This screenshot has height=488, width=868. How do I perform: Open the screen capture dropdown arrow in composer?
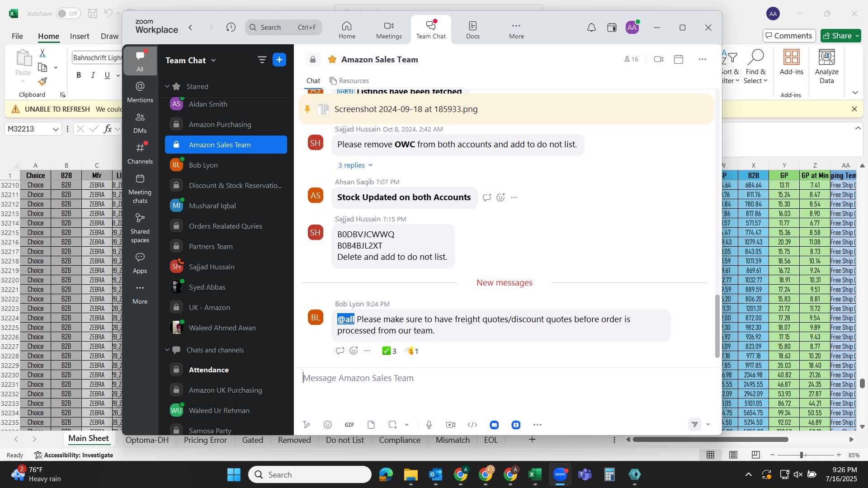point(406,425)
